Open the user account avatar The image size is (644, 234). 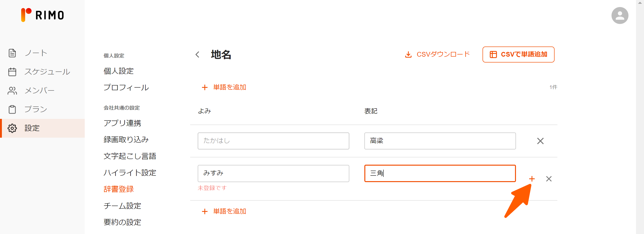(x=620, y=16)
